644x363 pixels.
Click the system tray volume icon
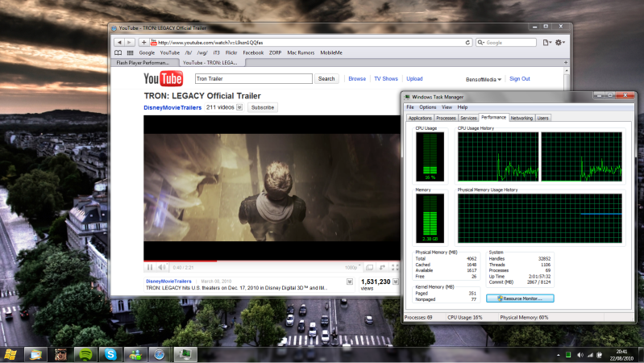tap(580, 355)
